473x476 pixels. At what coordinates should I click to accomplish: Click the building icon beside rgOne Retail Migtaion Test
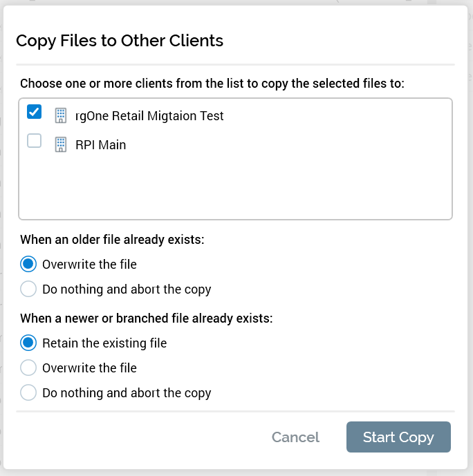pos(60,115)
